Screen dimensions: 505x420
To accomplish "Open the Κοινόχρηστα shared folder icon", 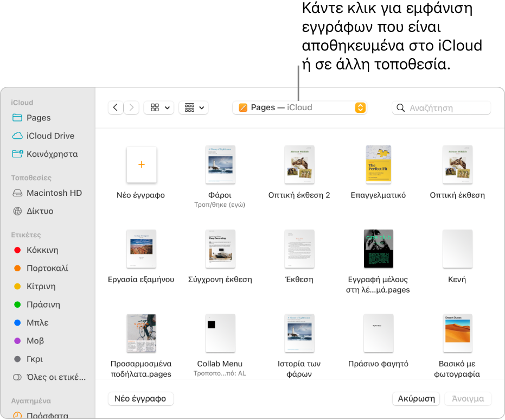I will tap(17, 154).
